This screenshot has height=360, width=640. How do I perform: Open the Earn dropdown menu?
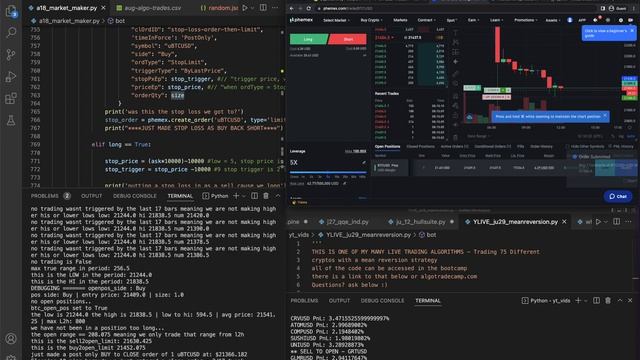coord(473,20)
